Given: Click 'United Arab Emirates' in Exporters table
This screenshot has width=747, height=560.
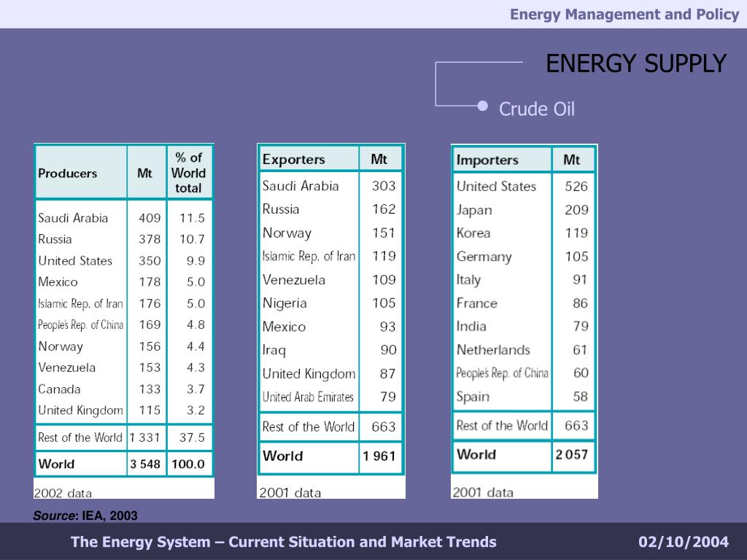Looking at the screenshot, I should pyautogui.click(x=308, y=397).
